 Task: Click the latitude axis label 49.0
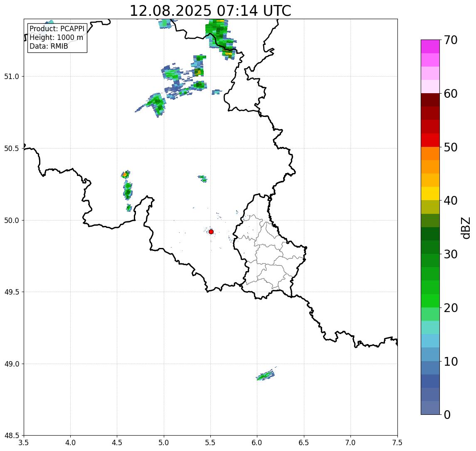click(x=11, y=364)
